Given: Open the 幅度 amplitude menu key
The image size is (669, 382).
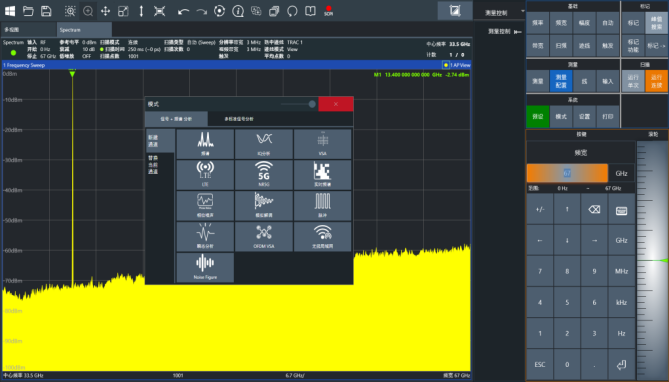Looking at the screenshot, I should (584, 23).
